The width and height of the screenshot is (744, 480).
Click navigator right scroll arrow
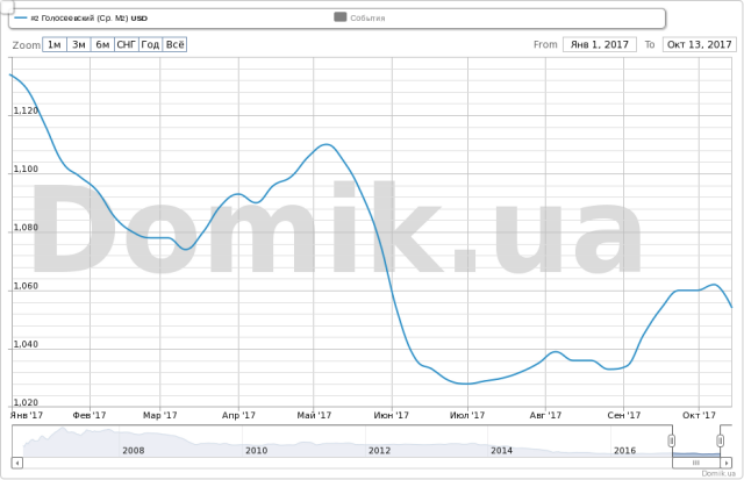[726, 462]
